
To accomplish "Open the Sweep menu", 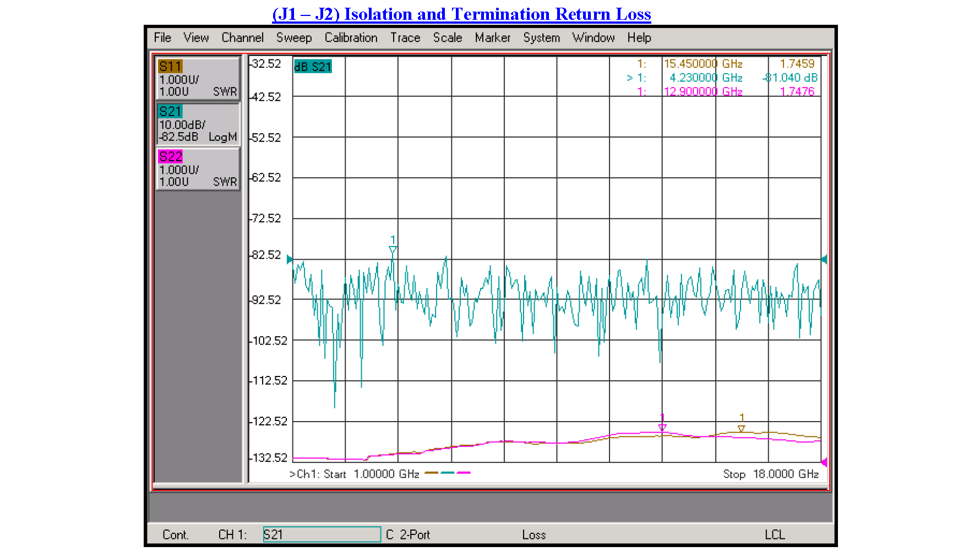I will (295, 37).
